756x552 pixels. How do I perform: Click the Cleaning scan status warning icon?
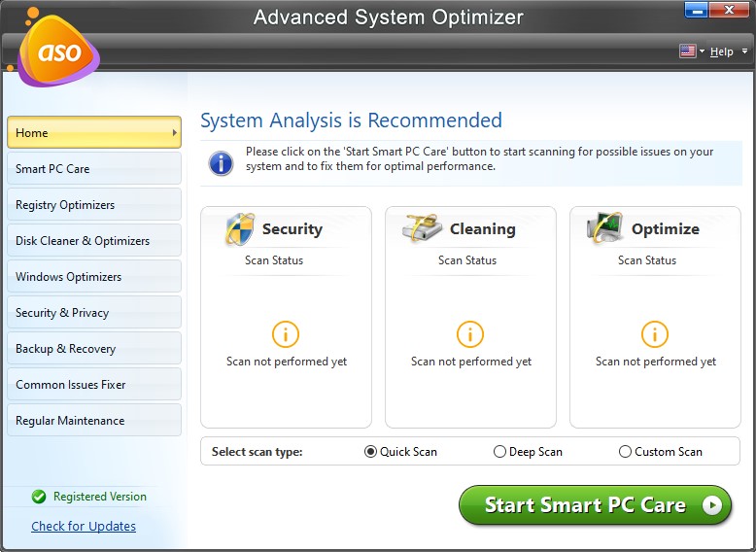click(x=470, y=334)
